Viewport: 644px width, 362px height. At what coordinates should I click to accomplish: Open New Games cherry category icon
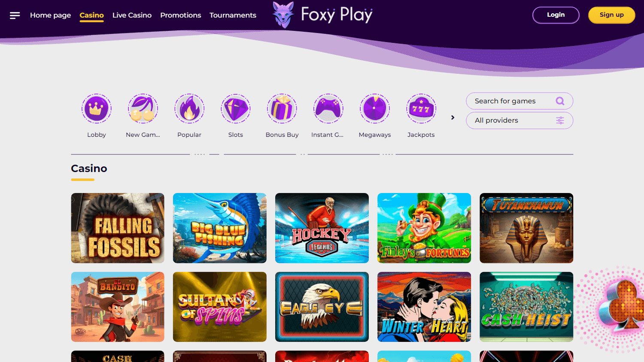[143, 109]
